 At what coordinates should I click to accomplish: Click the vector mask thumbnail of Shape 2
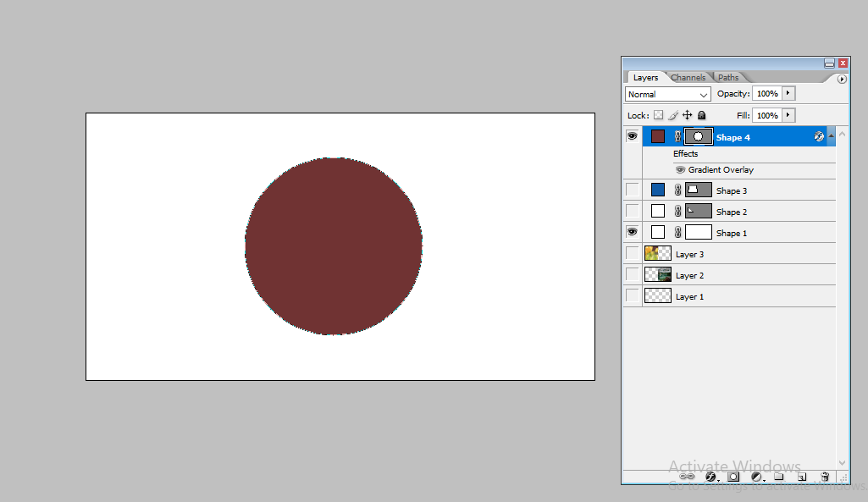[x=699, y=211]
